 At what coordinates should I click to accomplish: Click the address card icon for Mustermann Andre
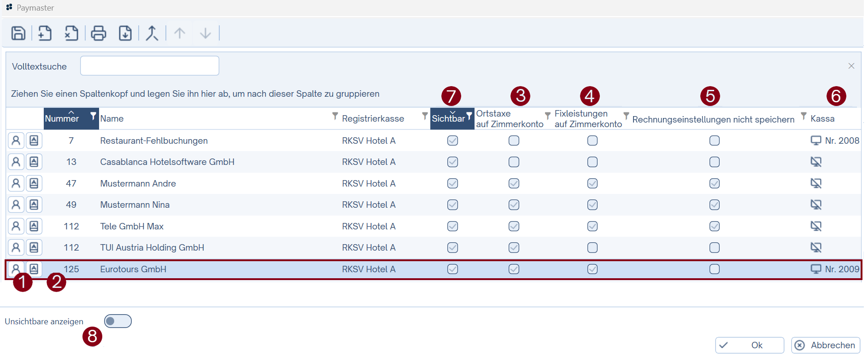coord(34,183)
